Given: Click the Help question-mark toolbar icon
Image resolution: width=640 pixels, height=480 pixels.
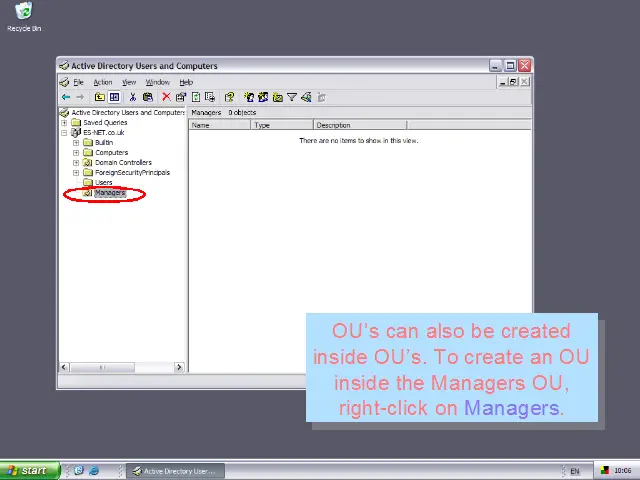Looking at the screenshot, I should (x=229, y=97).
